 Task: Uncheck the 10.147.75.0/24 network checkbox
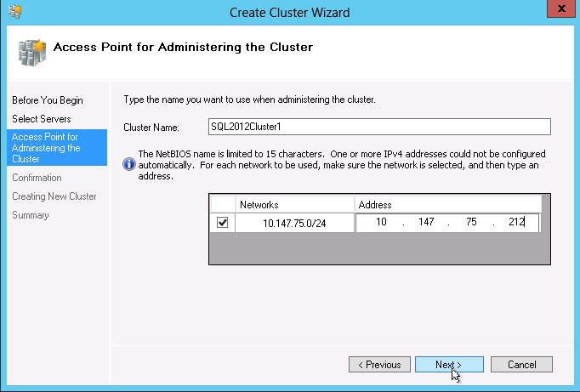point(223,223)
